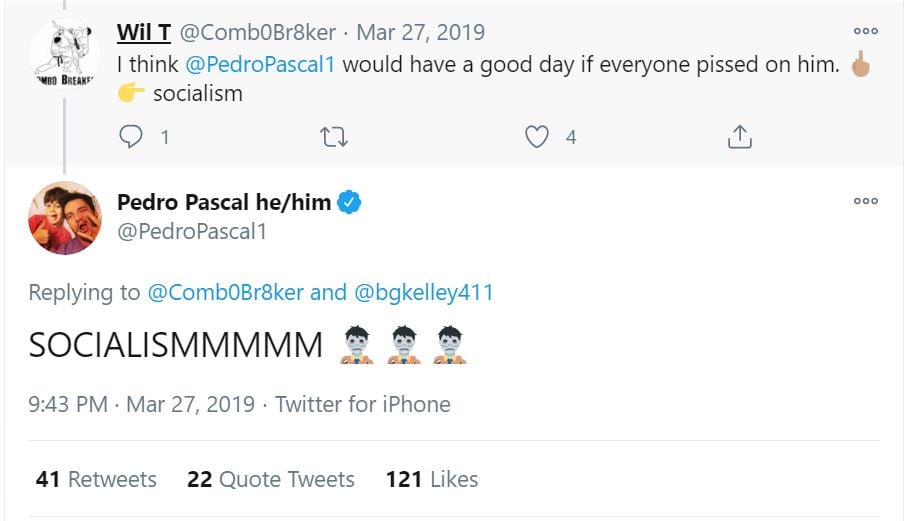Open Pedro Pascal's profile picture
Image resolution: width=909 pixels, height=521 pixels.
click(65, 218)
